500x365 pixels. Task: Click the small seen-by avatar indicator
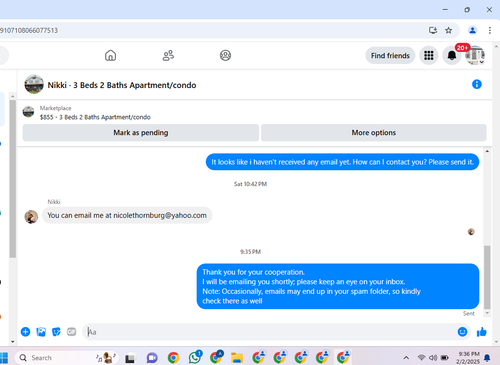point(471,232)
